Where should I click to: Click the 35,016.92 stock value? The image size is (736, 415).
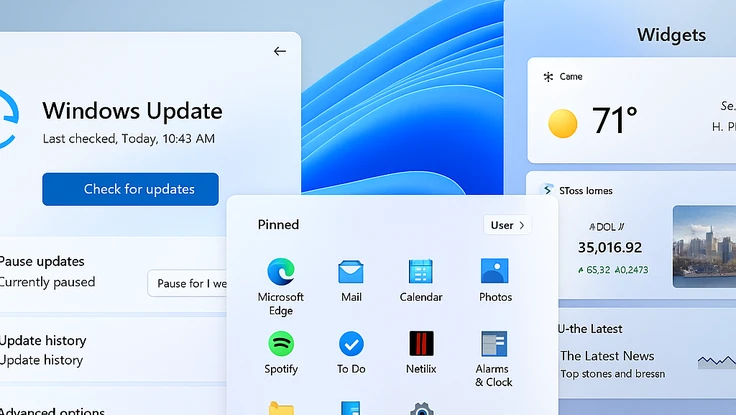(x=610, y=247)
